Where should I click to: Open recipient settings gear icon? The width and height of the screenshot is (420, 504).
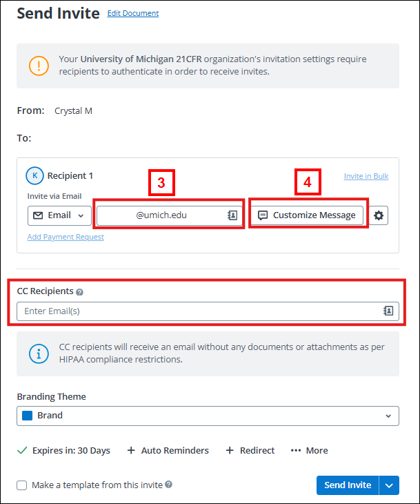(379, 215)
